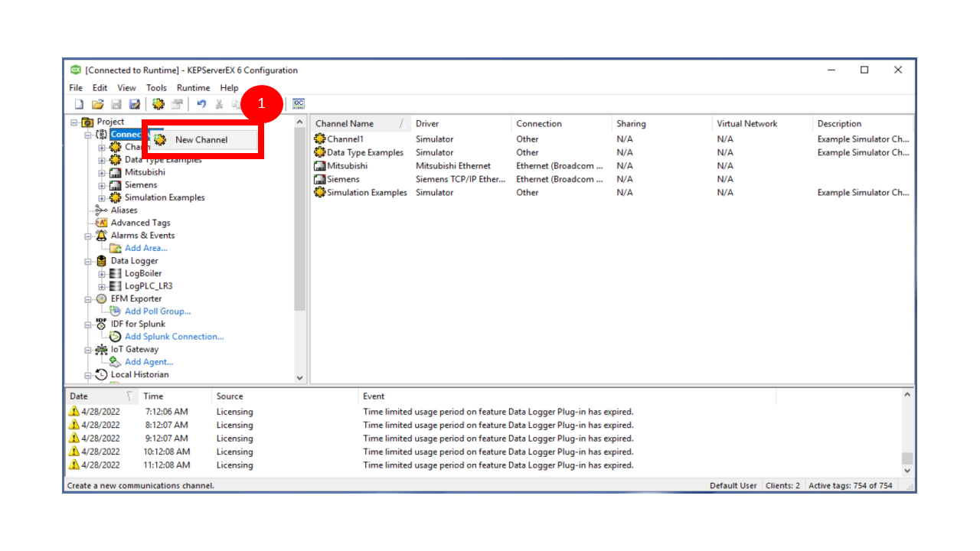Click the Add Poll Group... link
This screenshot has height=551, width=980.
tap(158, 311)
